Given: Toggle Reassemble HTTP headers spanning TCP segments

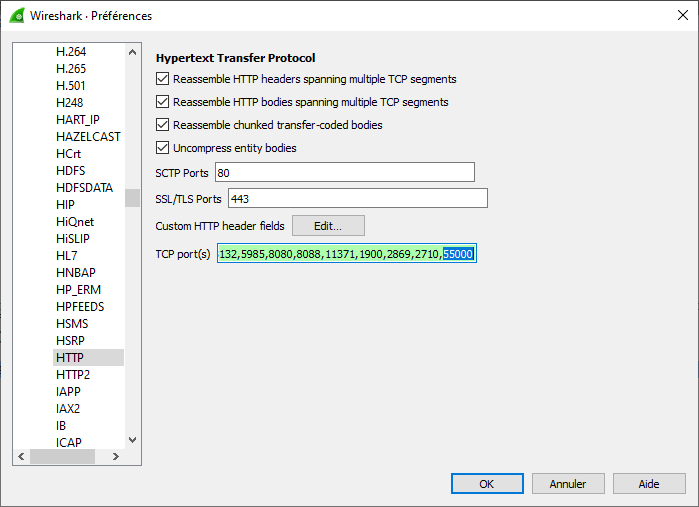Looking at the screenshot, I should [162, 79].
